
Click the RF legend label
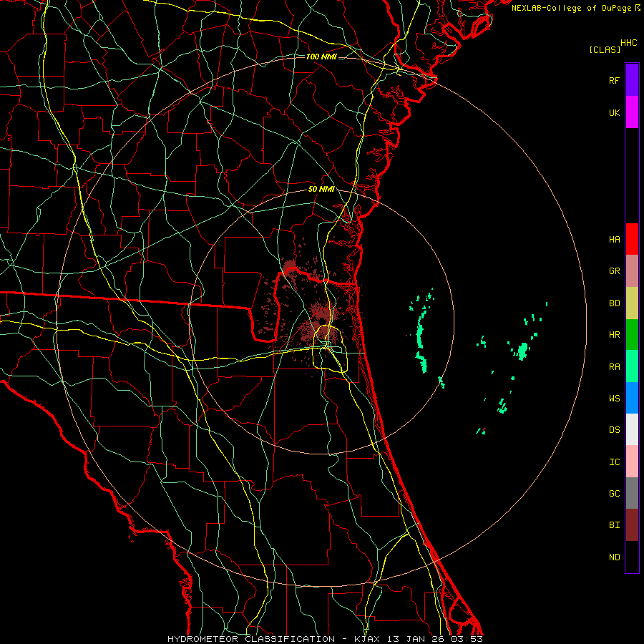[x=615, y=80]
